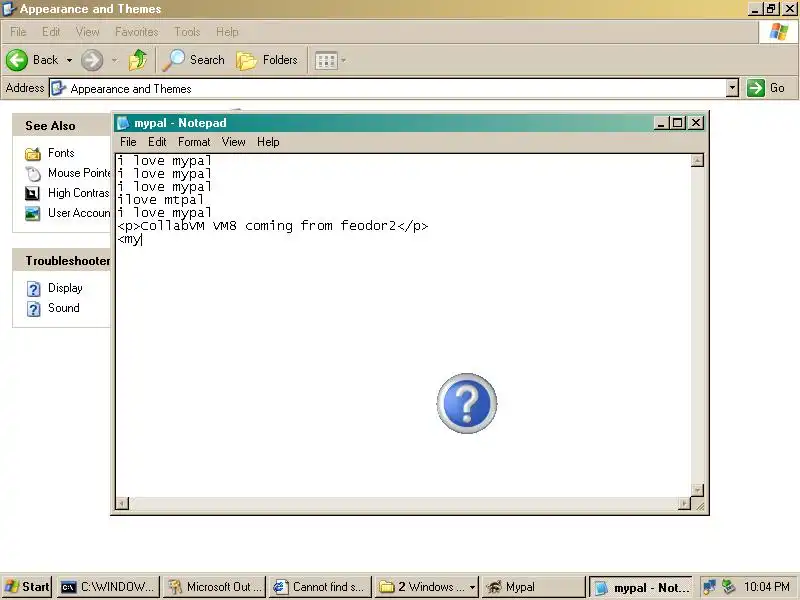Open Notepad's Help menu

click(268, 142)
